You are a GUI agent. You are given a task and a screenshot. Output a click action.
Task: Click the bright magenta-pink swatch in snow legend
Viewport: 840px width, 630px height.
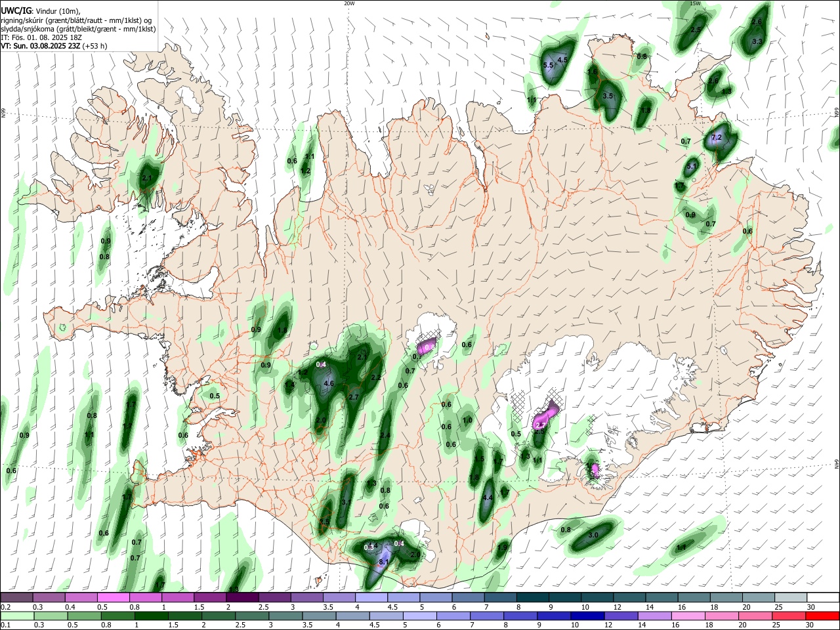113,597
